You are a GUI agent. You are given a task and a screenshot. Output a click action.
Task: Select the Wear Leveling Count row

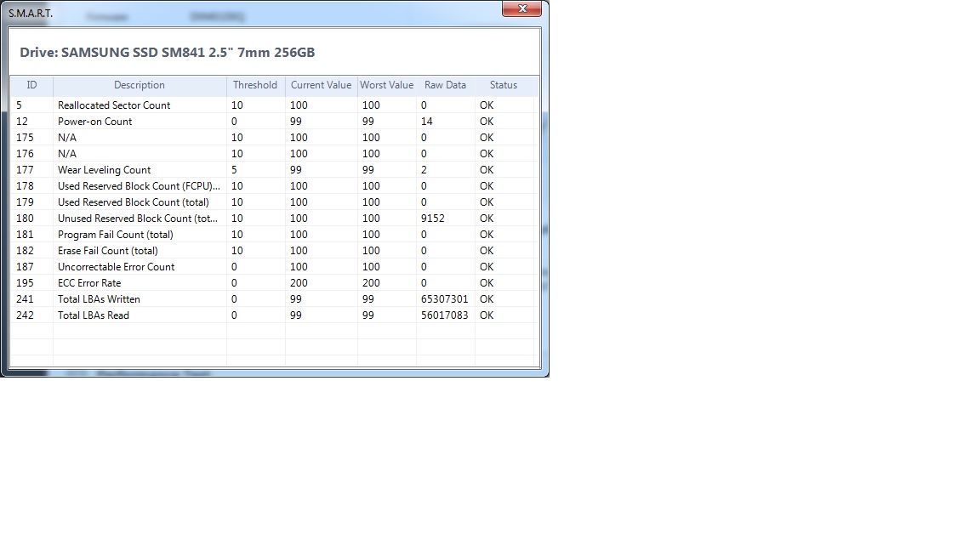coord(273,170)
